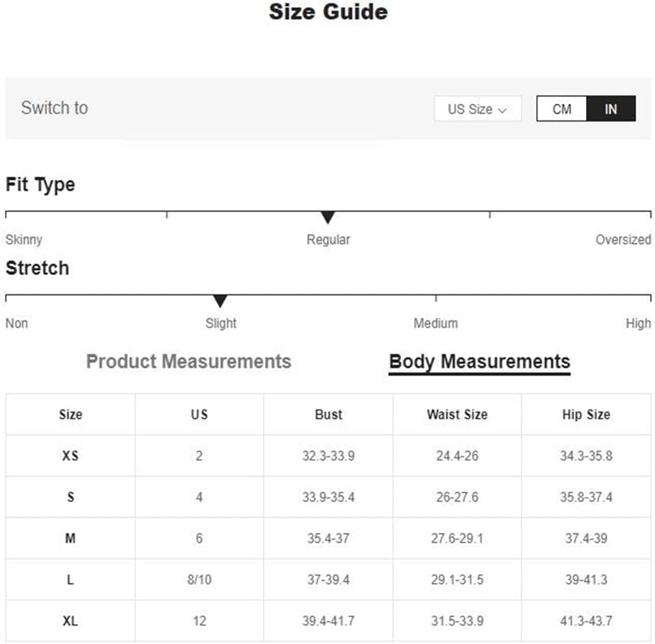Viewport: 655px width, 644px height.
Task: Click the Waist Size column header
Action: 457,415
